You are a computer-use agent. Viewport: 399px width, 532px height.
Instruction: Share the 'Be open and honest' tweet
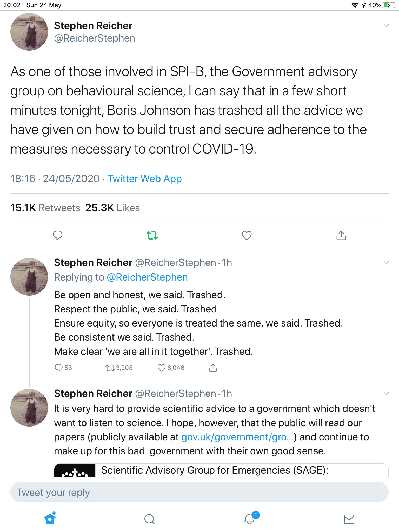click(x=213, y=368)
